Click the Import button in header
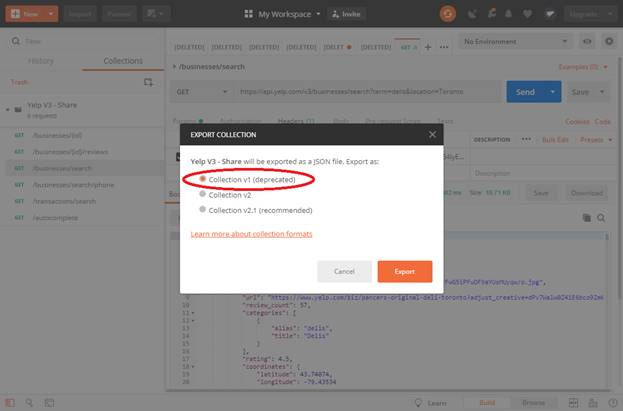 (x=80, y=14)
